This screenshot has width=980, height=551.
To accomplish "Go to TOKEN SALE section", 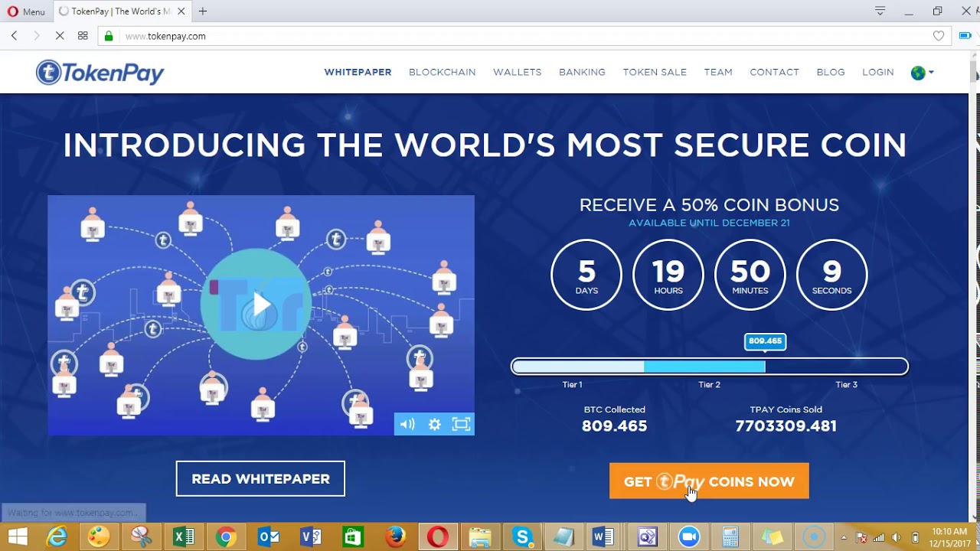I will click(655, 72).
